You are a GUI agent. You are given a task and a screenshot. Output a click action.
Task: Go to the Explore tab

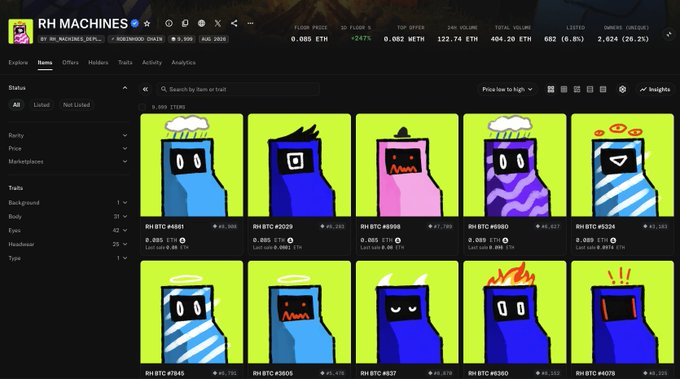tap(18, 62)
